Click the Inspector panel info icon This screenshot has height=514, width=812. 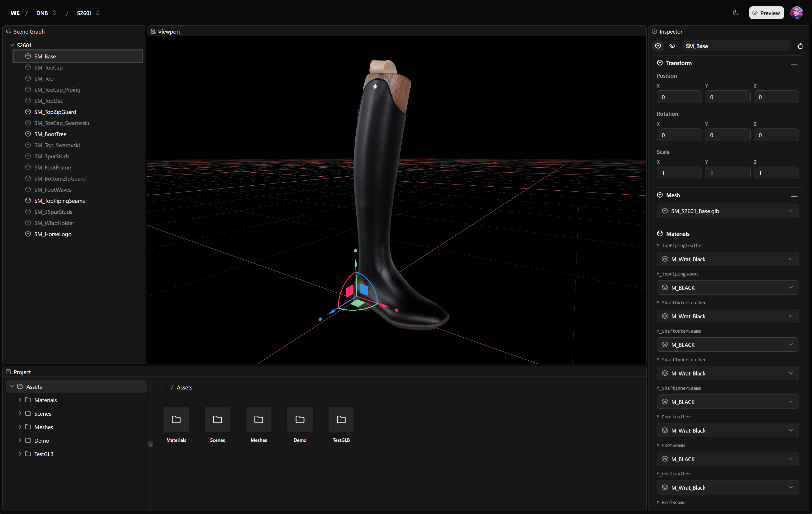(655, 31)
